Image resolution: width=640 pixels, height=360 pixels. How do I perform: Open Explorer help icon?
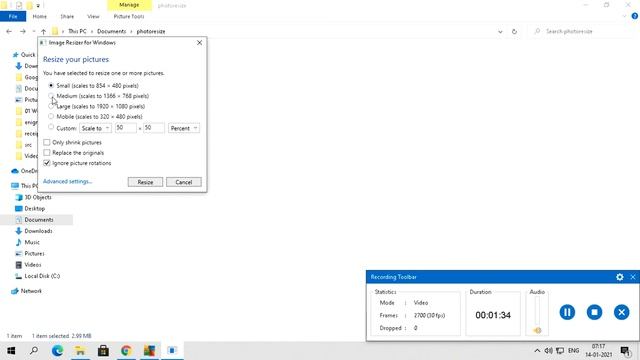click(634, 16)
